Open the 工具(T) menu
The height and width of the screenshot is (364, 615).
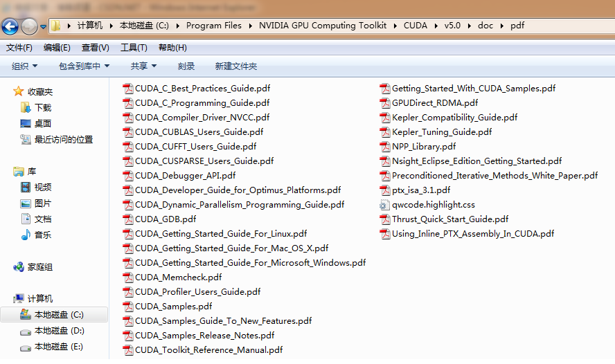point(134,48)
